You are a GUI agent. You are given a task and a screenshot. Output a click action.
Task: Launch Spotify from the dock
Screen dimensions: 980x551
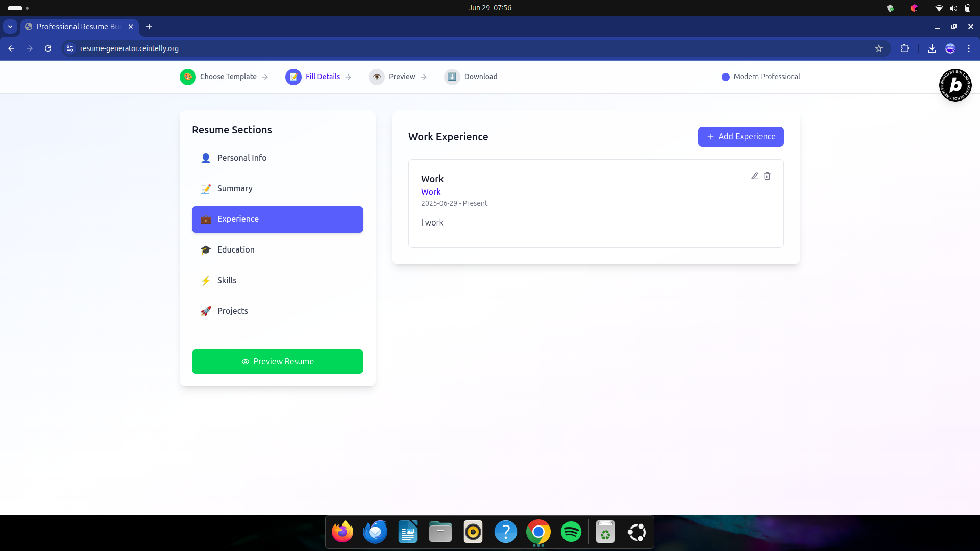pyautogui.click(x=571, y=532)
